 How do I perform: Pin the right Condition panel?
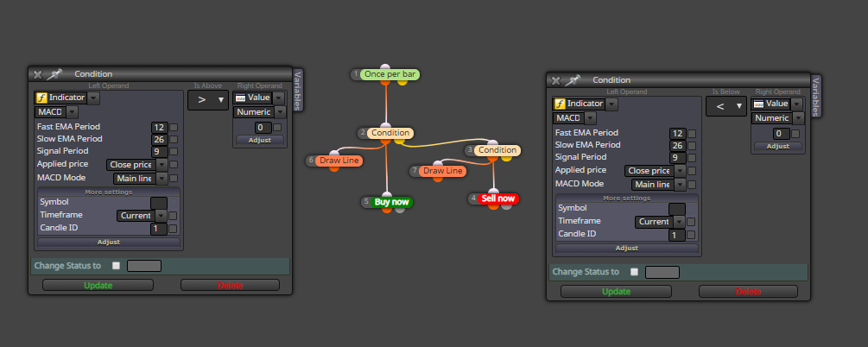(x=573, y=79)
